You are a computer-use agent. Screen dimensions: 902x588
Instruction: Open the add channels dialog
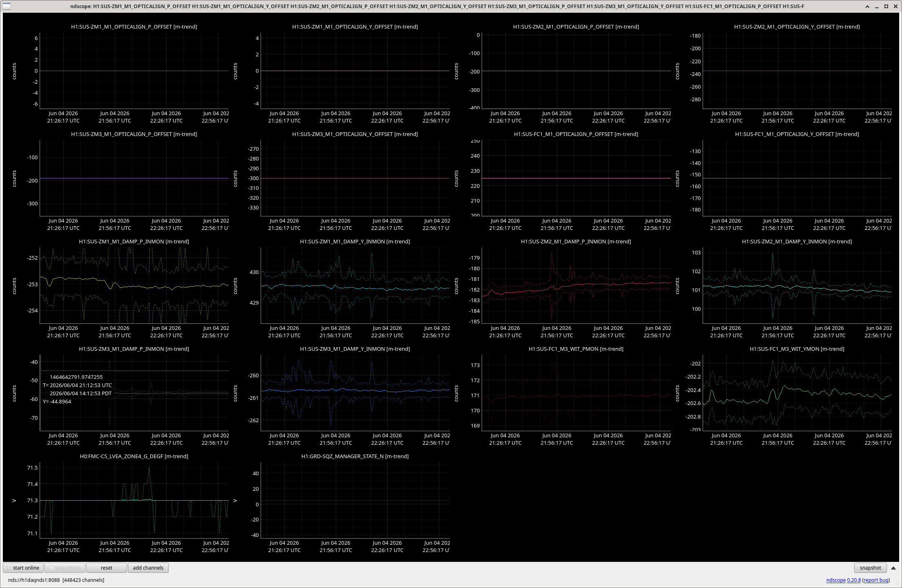coord(148,568)
